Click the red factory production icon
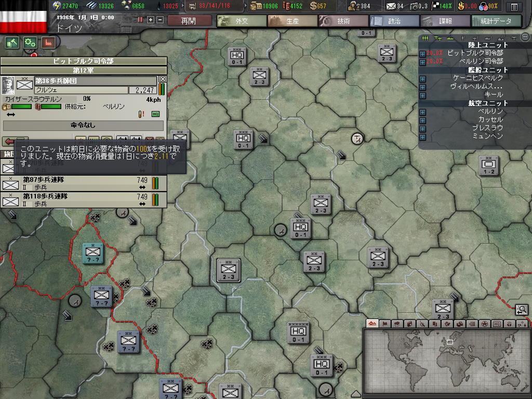 (48, 43)
